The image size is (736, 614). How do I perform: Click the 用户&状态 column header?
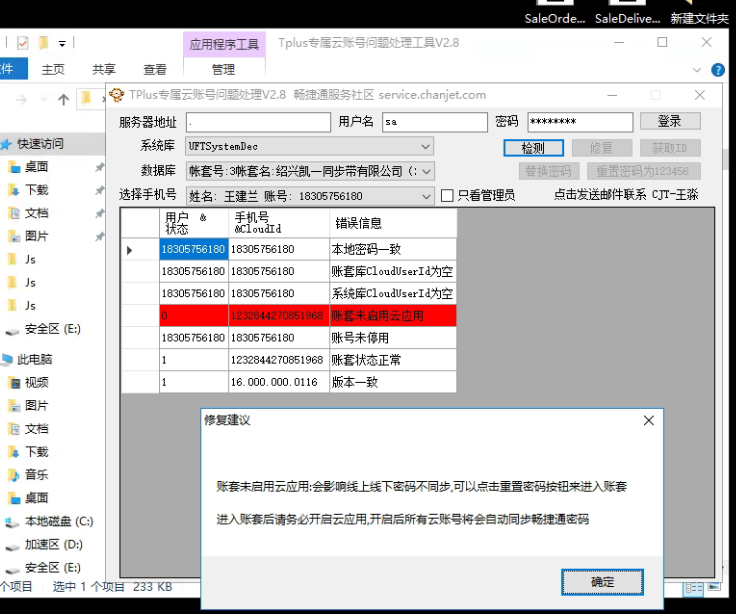coord(194,223)
